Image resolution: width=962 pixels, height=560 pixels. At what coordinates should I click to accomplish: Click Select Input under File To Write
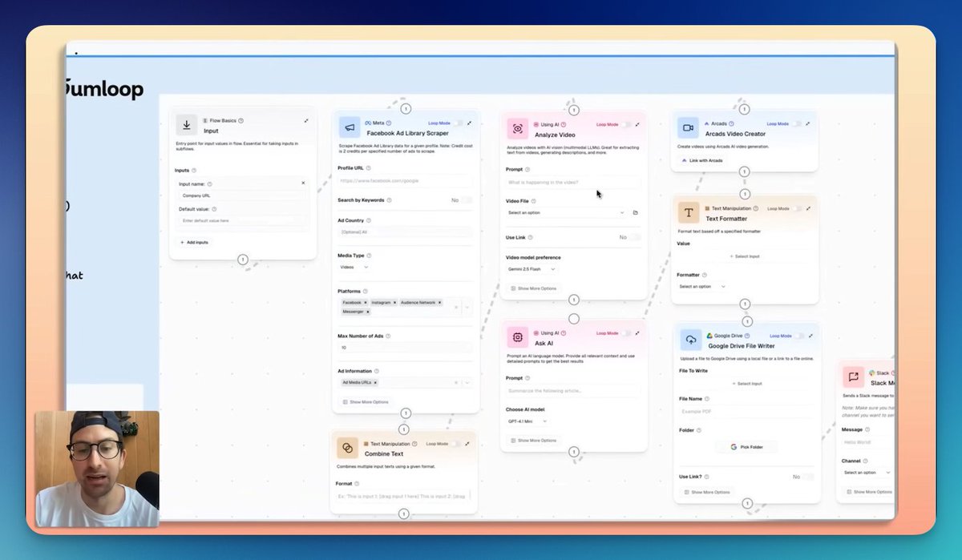pos(746,384)
